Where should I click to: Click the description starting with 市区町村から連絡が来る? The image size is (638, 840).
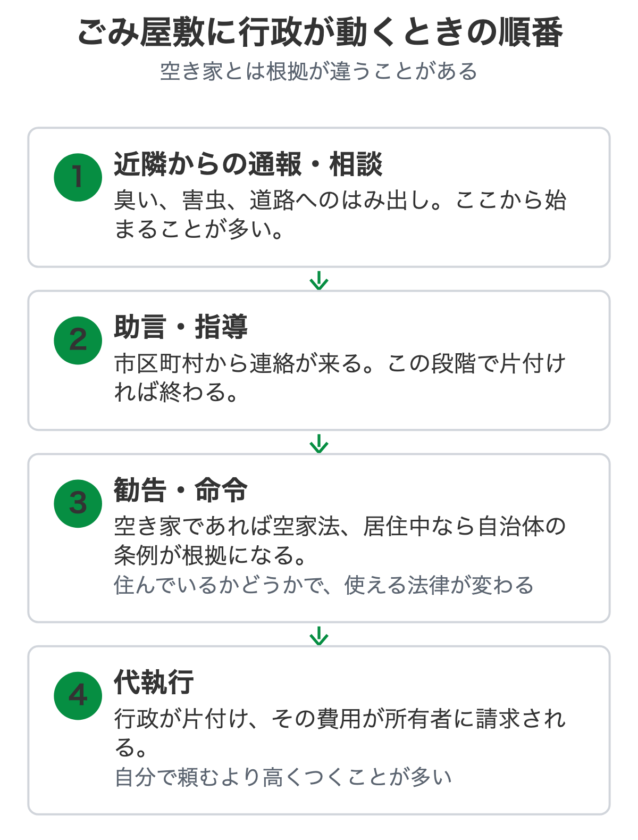(x=340, y=378)
